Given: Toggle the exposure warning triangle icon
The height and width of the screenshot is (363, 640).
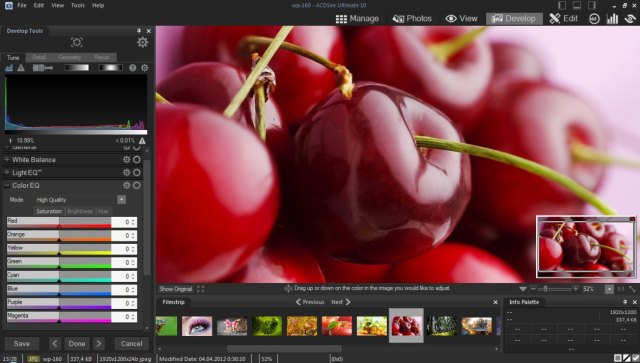Looking at the screenshot, I should click(21, 68).
